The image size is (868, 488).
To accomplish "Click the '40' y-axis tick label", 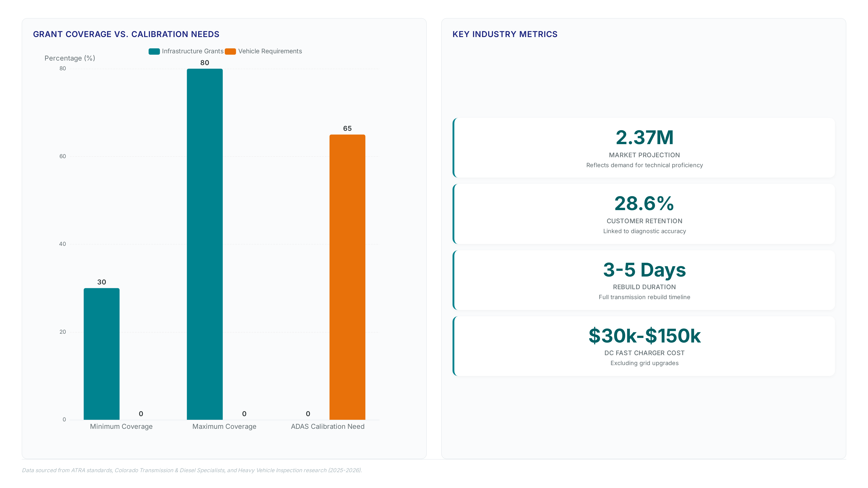I will click(x=63, y=244).
